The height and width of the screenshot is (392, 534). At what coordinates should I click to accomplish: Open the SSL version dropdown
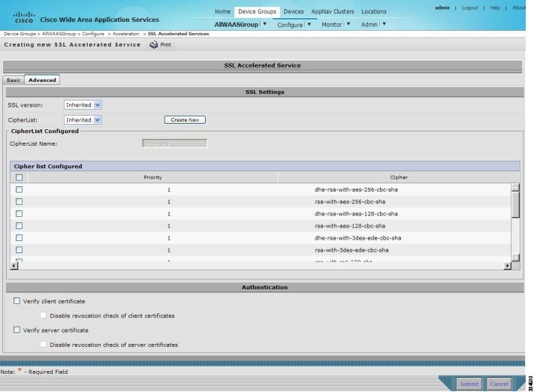point(83,105)
